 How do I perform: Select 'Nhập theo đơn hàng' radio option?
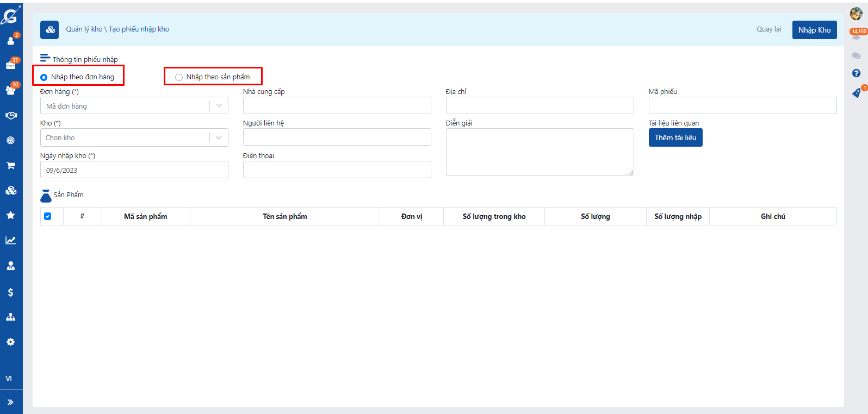[x=44, y=77]
